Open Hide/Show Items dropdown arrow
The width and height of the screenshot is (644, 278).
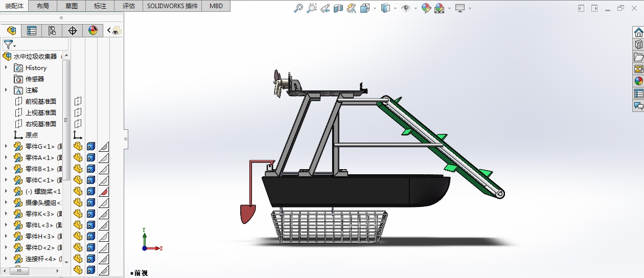(416, 8)
